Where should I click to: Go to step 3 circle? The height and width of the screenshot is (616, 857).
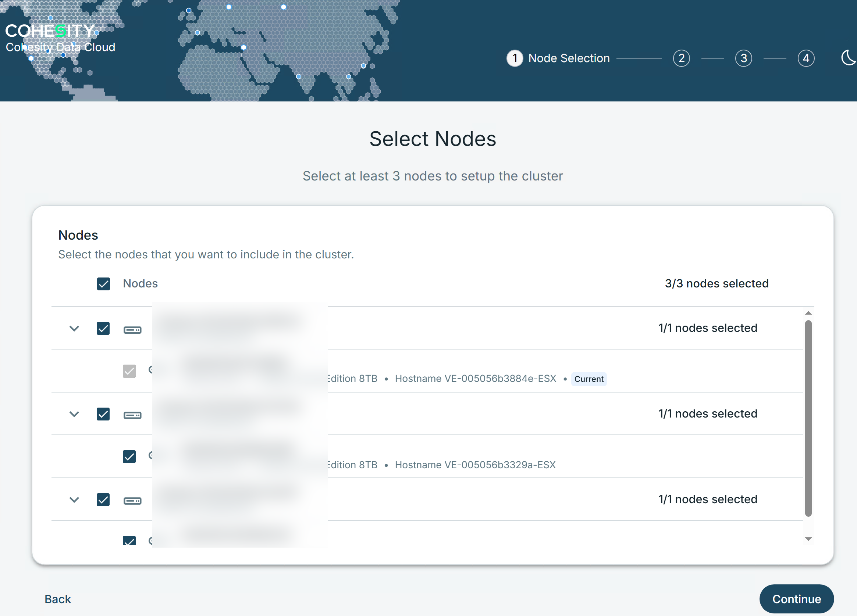pos(743,58)
